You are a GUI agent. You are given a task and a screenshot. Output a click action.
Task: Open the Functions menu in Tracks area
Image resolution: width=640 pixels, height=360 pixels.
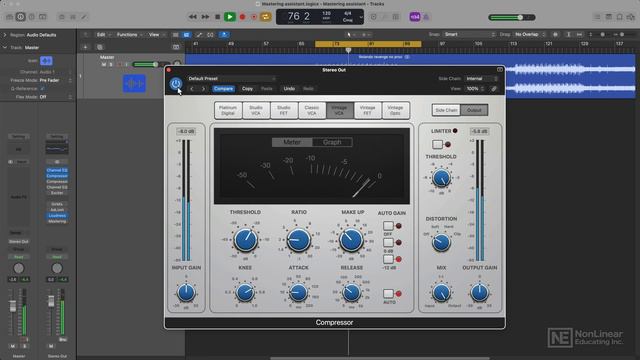click(129, 35)
